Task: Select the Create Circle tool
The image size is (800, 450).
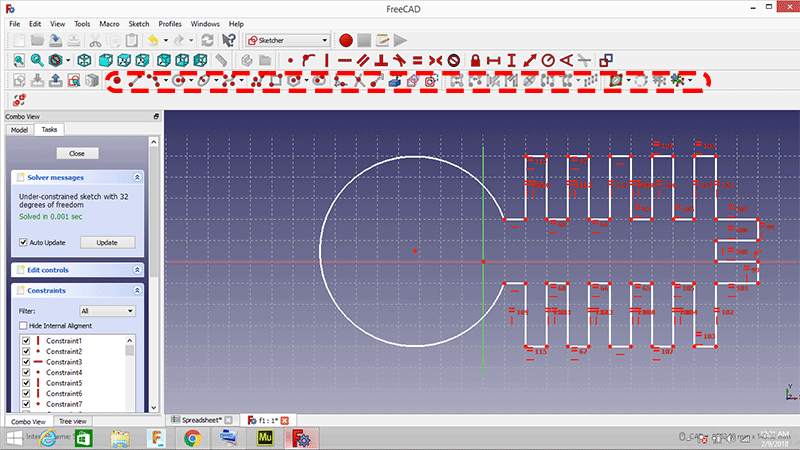Action: coord(179,81)
